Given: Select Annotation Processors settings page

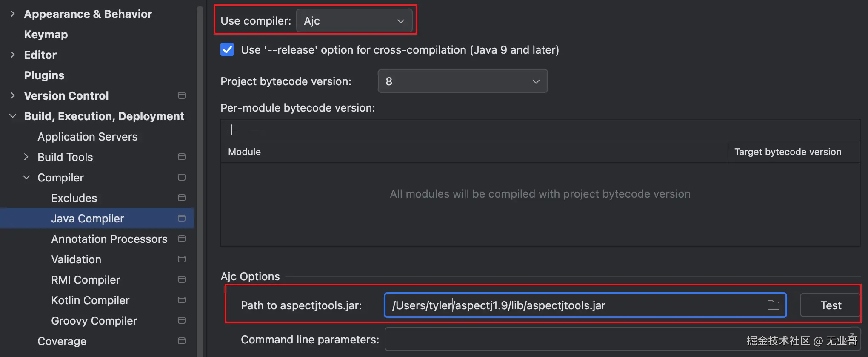Looking at the screenshot, I should pos(109,239).
